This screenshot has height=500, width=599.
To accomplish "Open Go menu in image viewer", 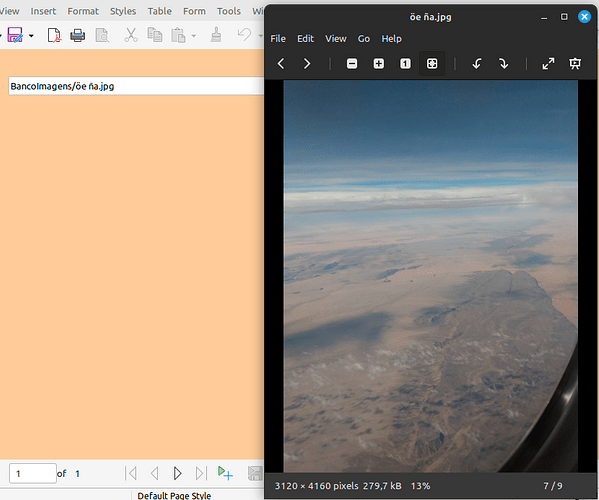I will (364, 39).
